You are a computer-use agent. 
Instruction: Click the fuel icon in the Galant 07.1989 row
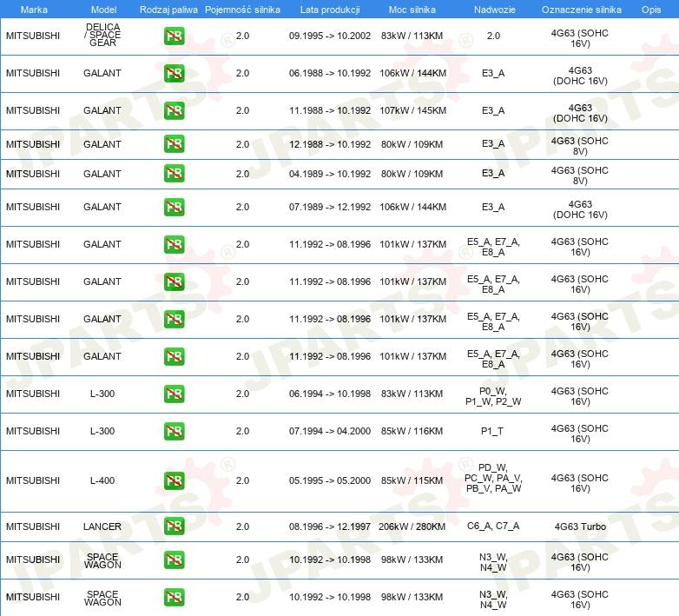tap(174, 207)
